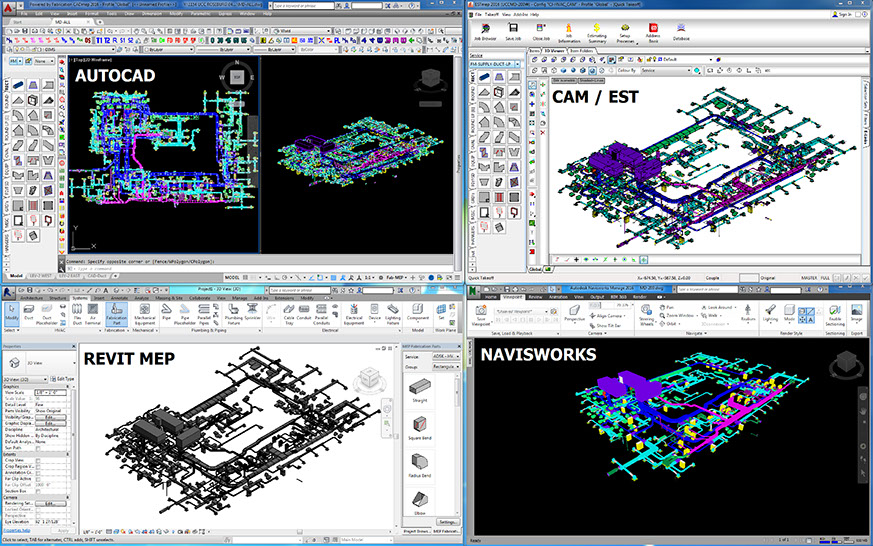The height and width of the screenshot is (546, 873).
Task: Click Enable Sectioning in Navisworks
Action: click(835, 315)
